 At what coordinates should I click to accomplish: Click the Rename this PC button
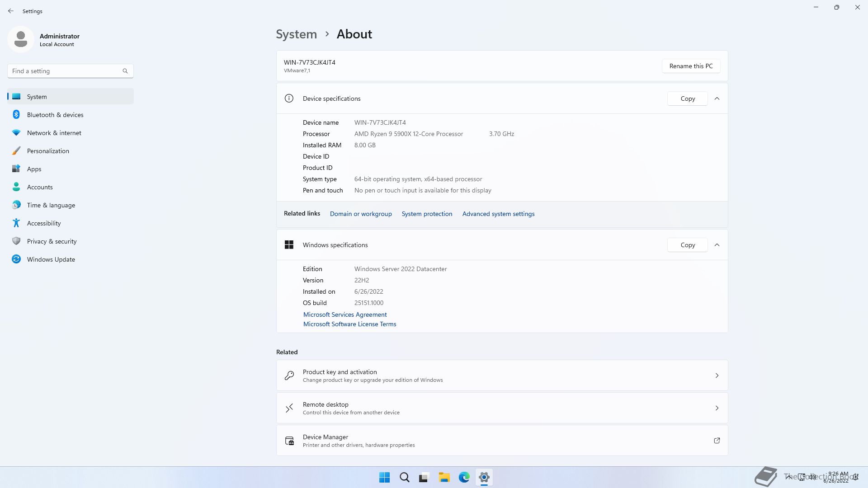click(x=691, y=66)
